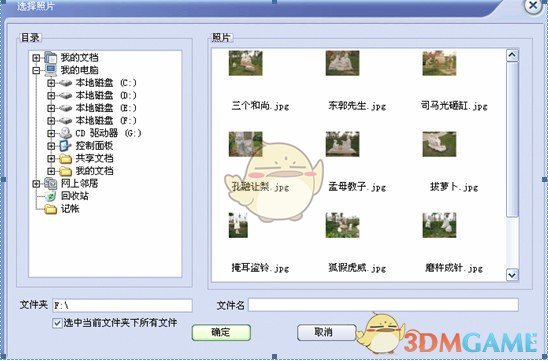This screenshot has width=548, height=361.
Task: Select the 控制面板 label in tree
Action: (x=94, y=146)
